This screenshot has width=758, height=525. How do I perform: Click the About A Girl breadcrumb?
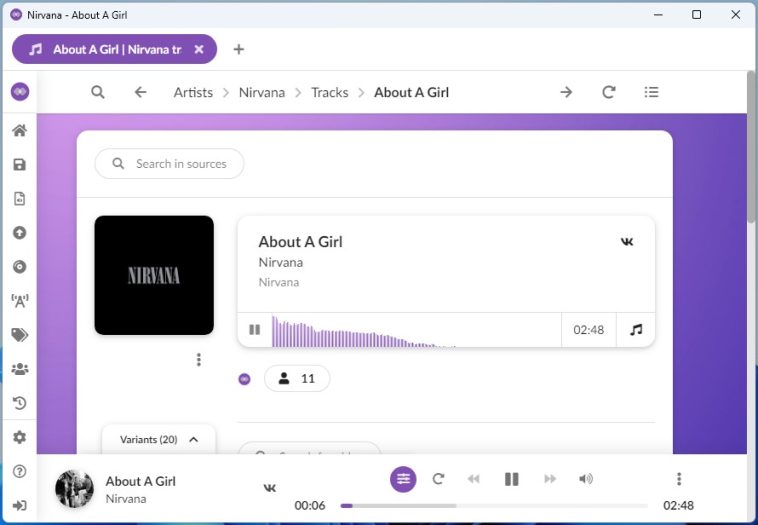[x=411, y=92]
